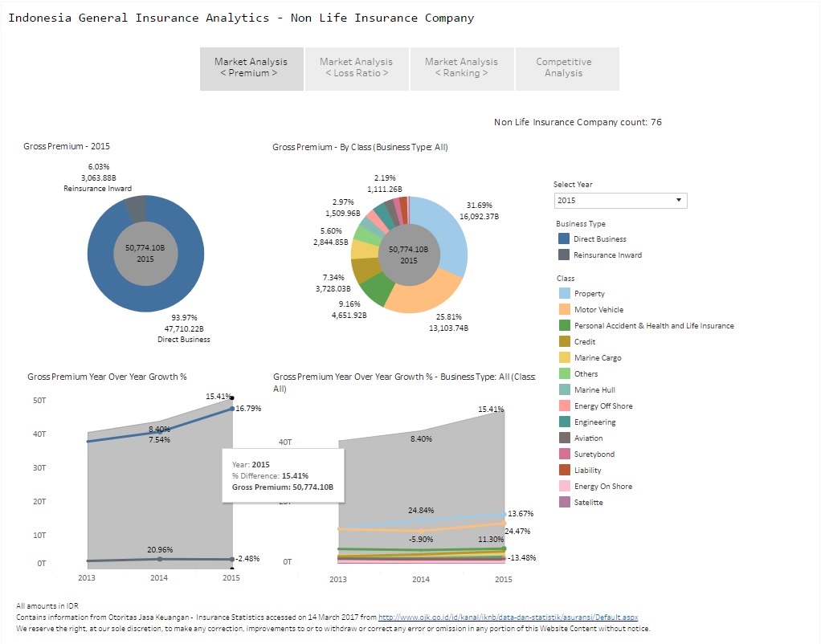
Task: Choose Engineering in the class legend
Action: point(564,422)
